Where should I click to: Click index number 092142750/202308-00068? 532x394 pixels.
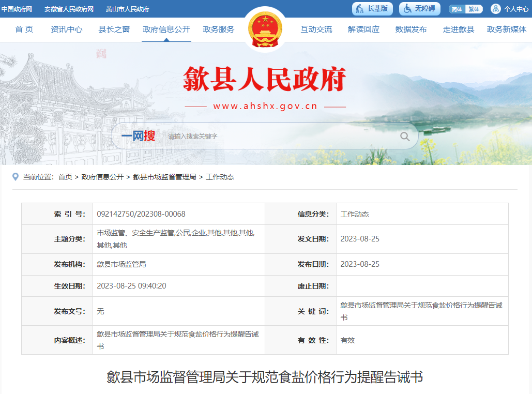pos(141,214)
